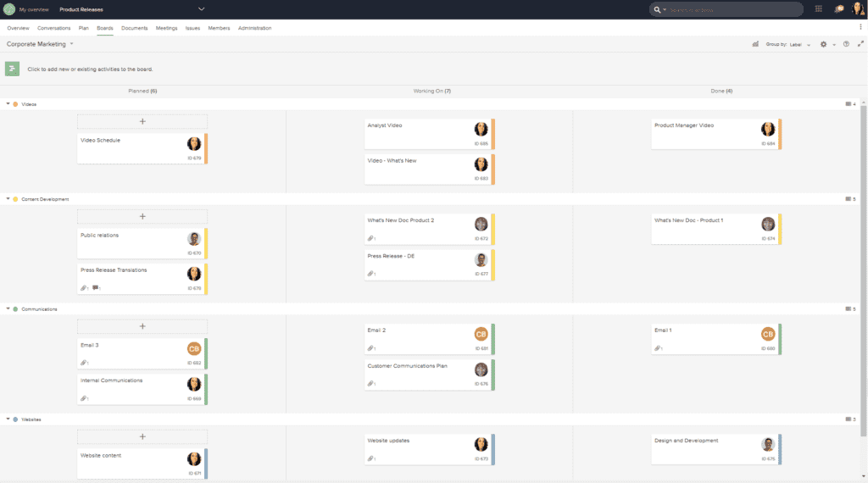Click the Done column header

(x=721, y=91)
